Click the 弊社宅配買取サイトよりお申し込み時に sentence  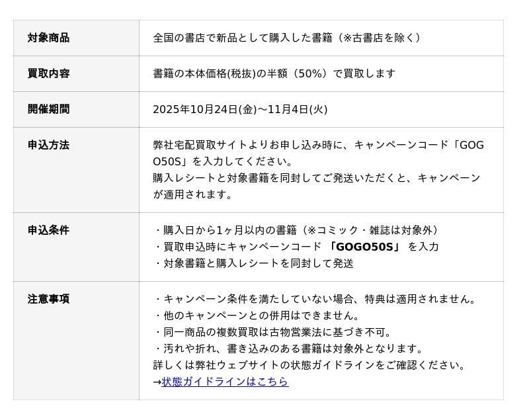[317, 145]
